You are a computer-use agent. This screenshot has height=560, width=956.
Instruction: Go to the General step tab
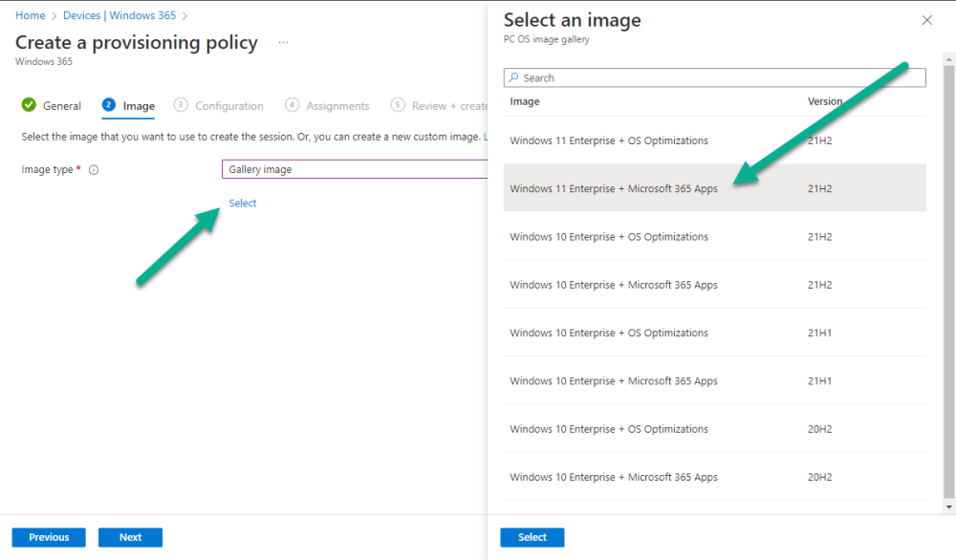[52, 105]
